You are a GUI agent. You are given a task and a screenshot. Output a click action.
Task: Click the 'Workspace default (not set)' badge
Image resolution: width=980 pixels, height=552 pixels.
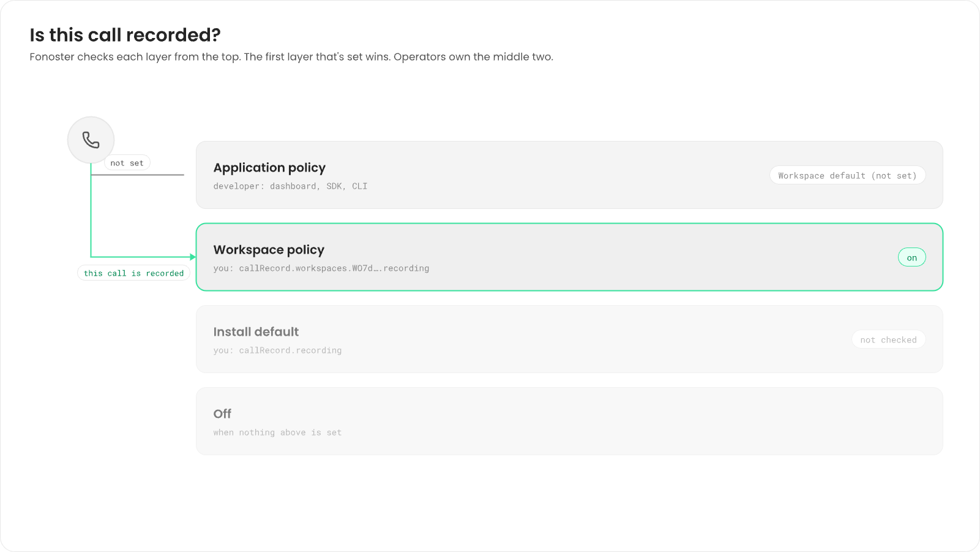(847, 176)
